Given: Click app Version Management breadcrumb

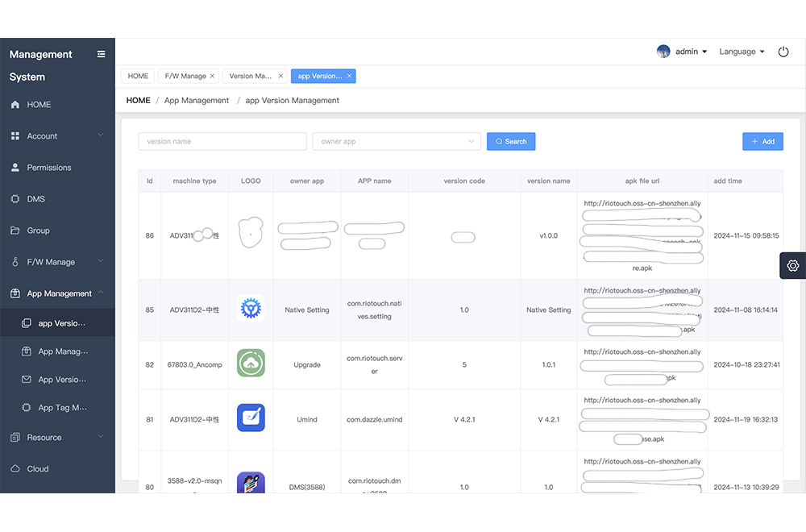Looking at the screenshot, I should pyautogui.click(x=292, y=100).
